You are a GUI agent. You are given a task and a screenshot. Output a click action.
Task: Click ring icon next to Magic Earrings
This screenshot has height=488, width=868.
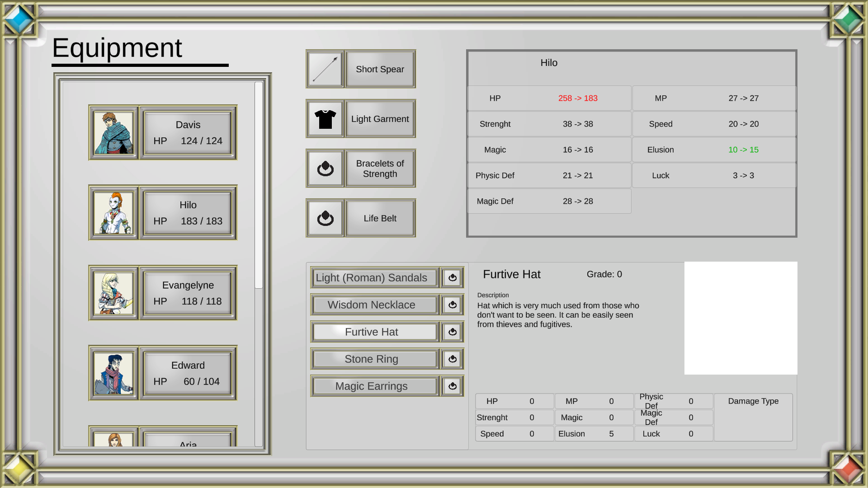pyautogui.click(x=453, y=386)
